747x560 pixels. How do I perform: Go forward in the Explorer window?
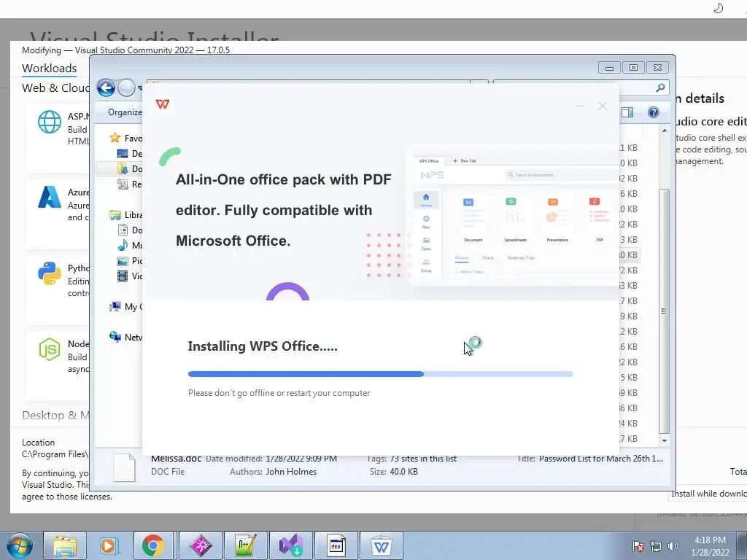click(x=126, y=87)
